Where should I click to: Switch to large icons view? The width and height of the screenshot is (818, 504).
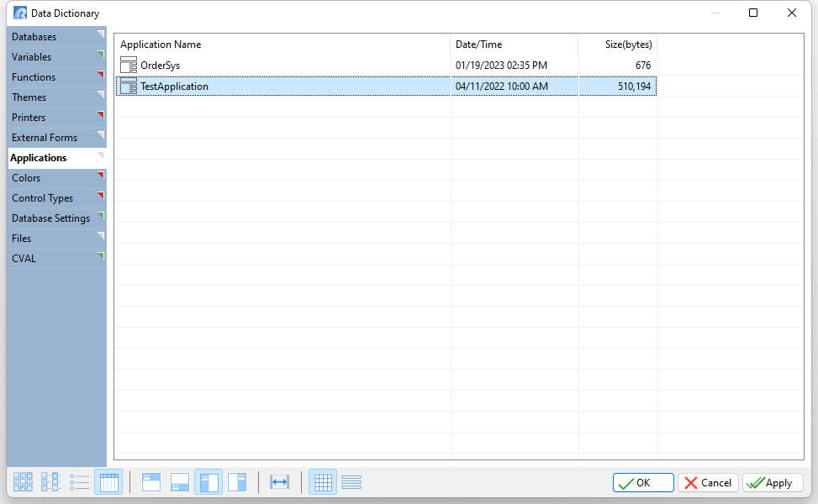tap(23, 482)
